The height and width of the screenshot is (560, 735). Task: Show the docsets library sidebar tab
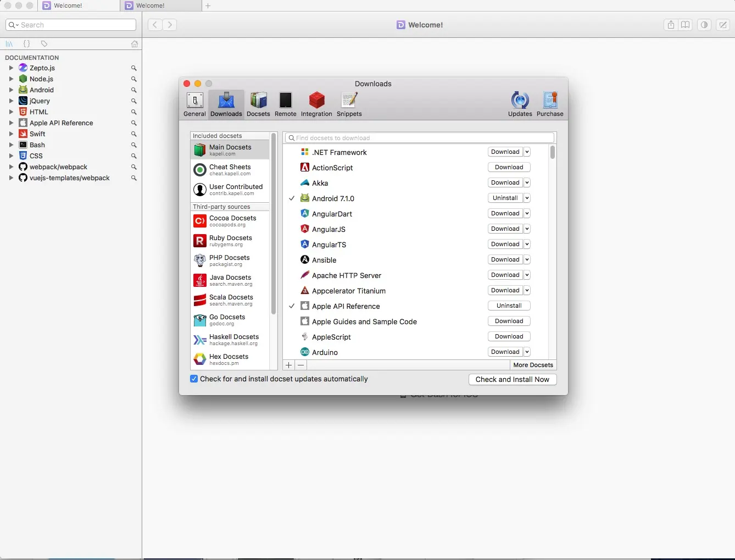pos(9,44)
